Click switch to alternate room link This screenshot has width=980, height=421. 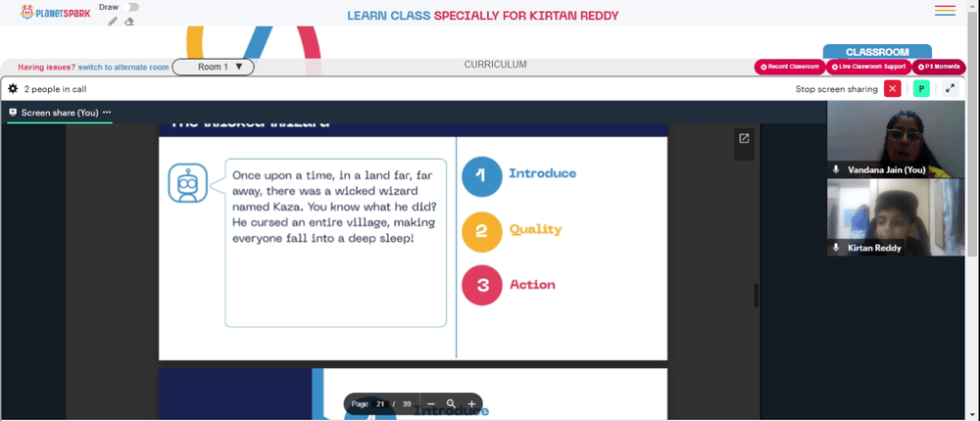point(123,68)
